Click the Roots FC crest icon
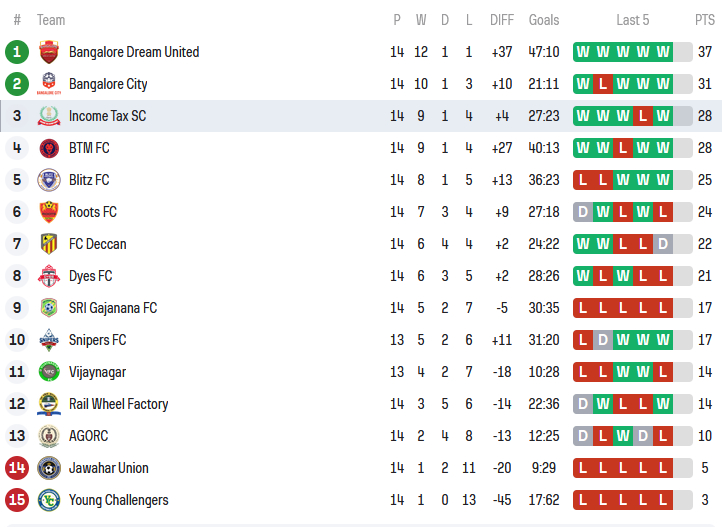Image resolution: width=722 pixels, height=527 pixels. 49,212
